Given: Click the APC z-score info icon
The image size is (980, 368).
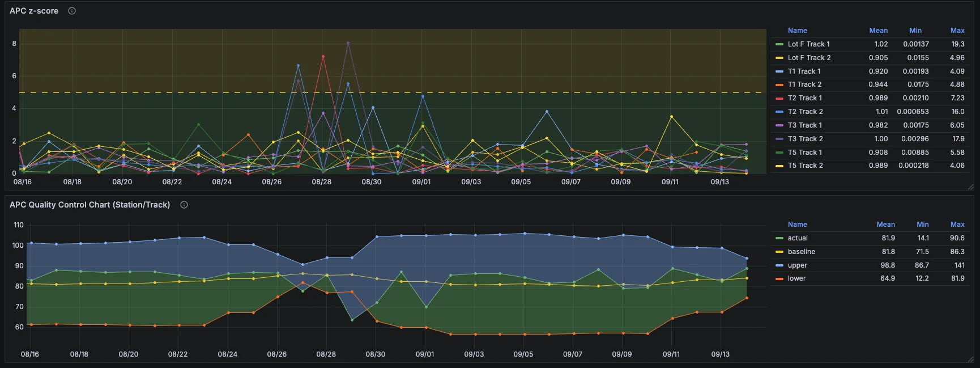Looking at the screenshot, I should (72, 11).
